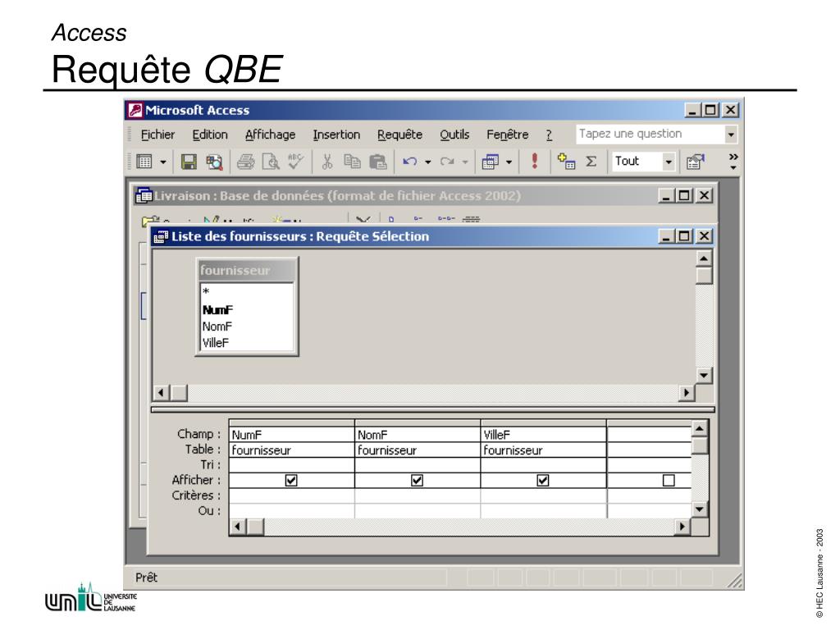Image resolution: width=840 pixels, height=630 pixels.
Task: Open the Requête menu
Action: click(399, 135)
